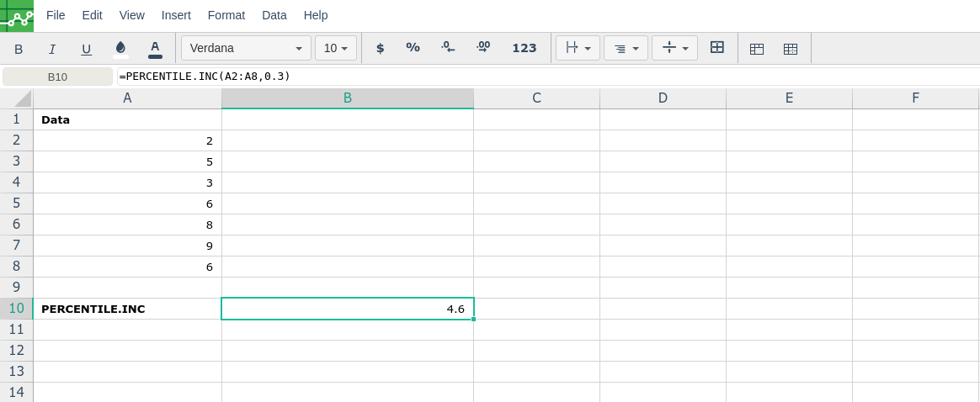The height and width of the screenshot is (402, 980).
Task: Select column C header
Action: point(536,98)
